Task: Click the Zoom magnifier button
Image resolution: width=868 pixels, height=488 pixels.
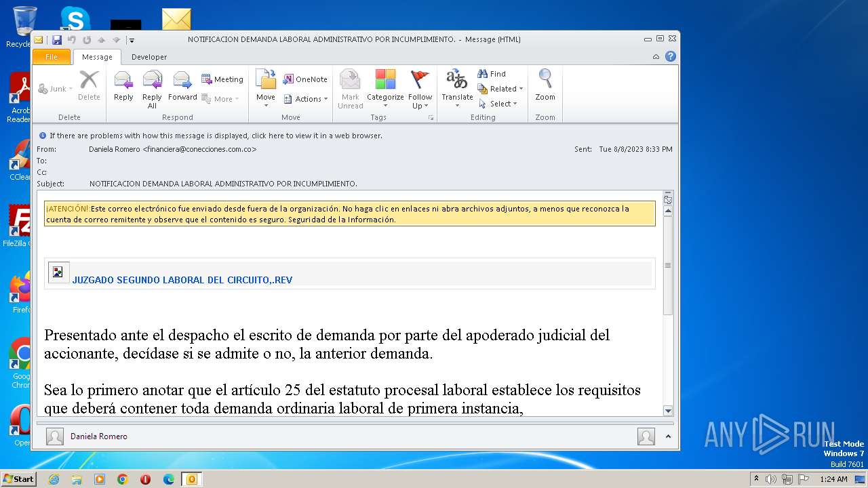Action: [x=545, y=85]
